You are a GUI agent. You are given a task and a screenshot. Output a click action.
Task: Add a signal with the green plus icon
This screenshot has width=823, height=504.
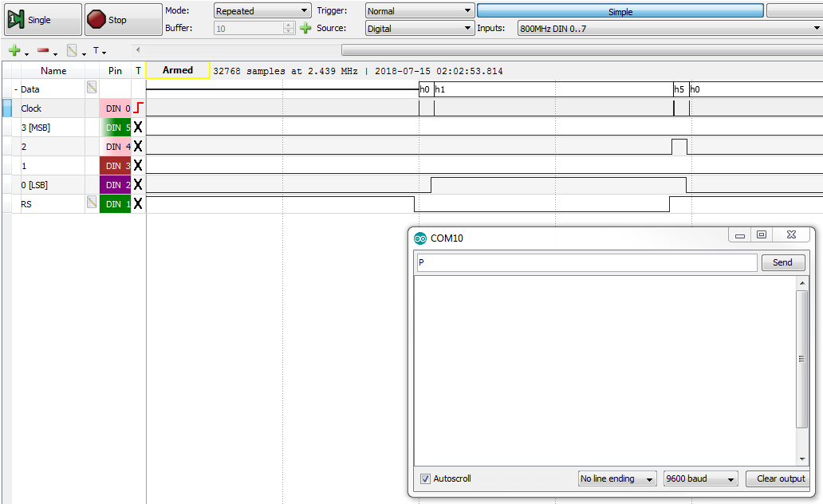[x=14, y=50]
